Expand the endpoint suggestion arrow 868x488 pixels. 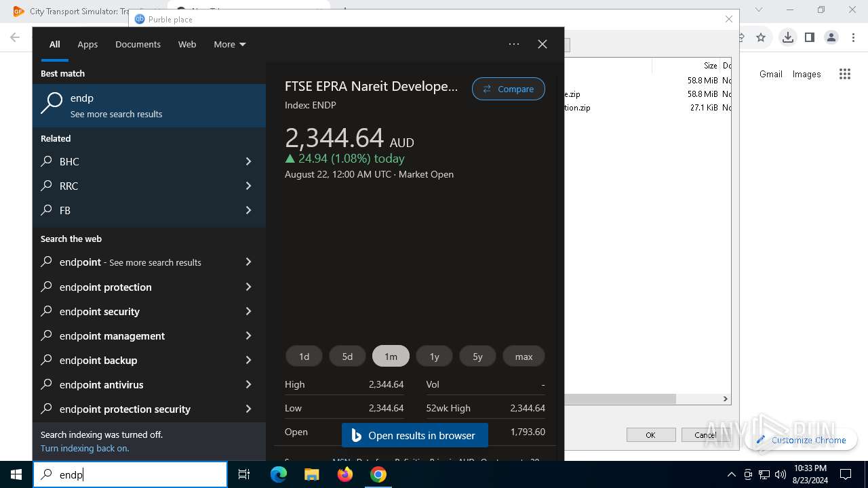pyautogui.click(x=248, y=262)
